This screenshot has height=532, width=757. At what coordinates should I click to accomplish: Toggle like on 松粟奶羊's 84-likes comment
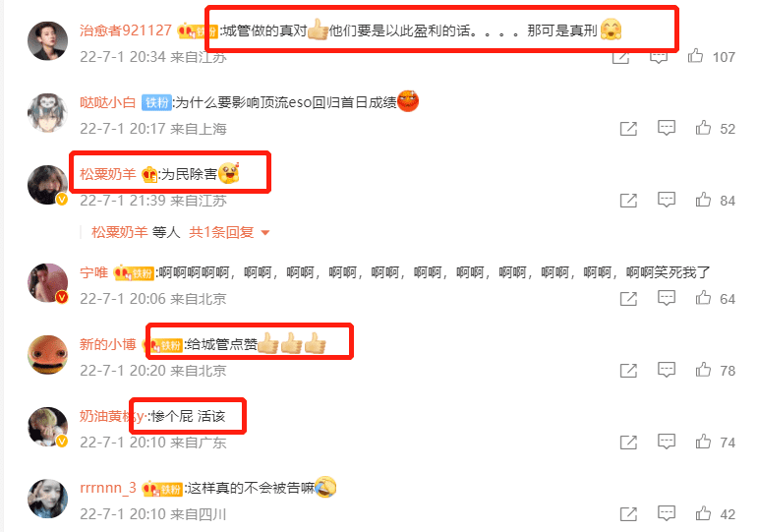pyautogui.click(x=703, y=200)
